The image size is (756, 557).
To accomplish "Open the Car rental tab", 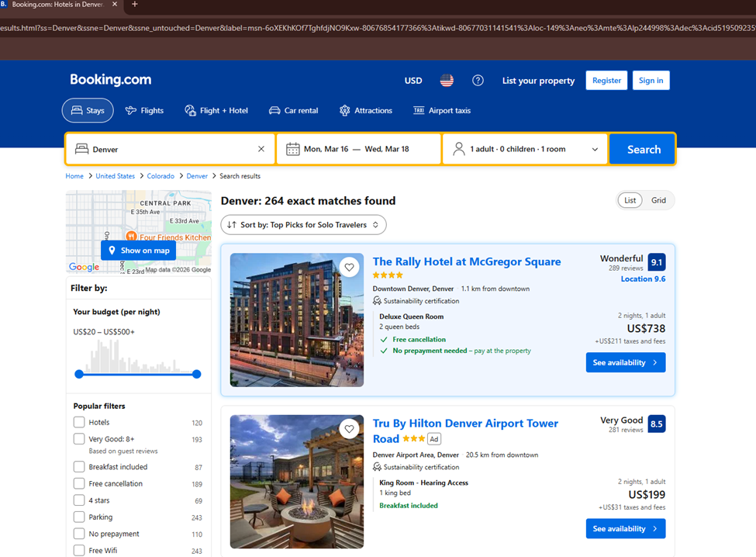I will (294, 110).
